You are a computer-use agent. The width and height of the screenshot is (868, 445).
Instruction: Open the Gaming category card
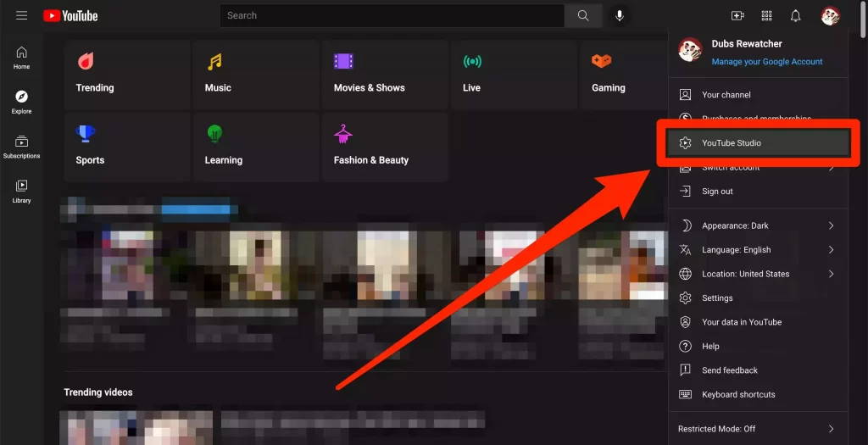624,75
